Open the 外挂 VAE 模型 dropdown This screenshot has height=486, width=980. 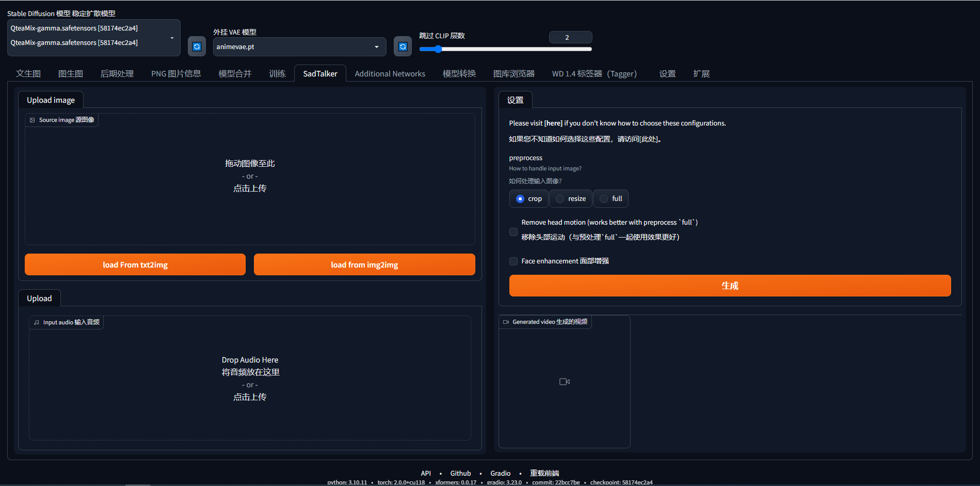pos(299,46)
